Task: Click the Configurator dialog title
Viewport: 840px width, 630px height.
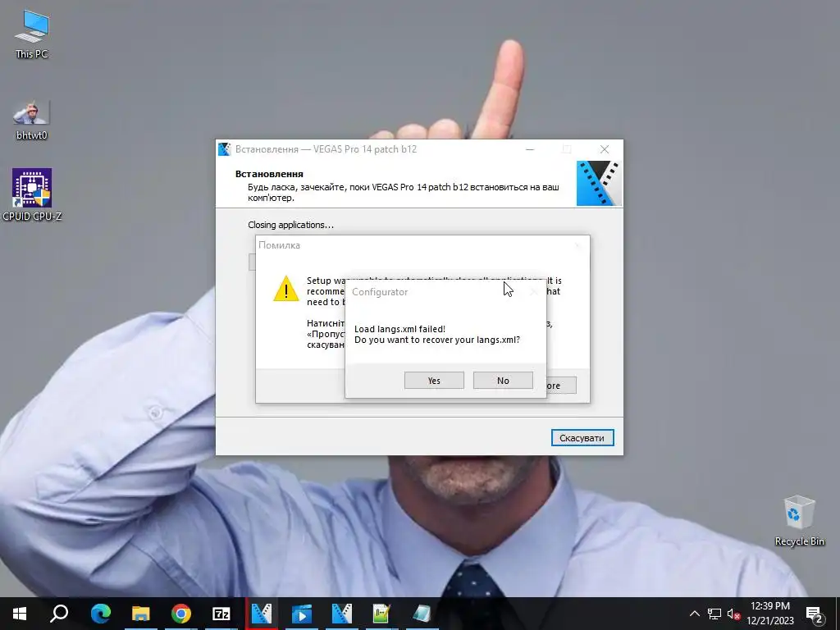Action: coord(380,292)
